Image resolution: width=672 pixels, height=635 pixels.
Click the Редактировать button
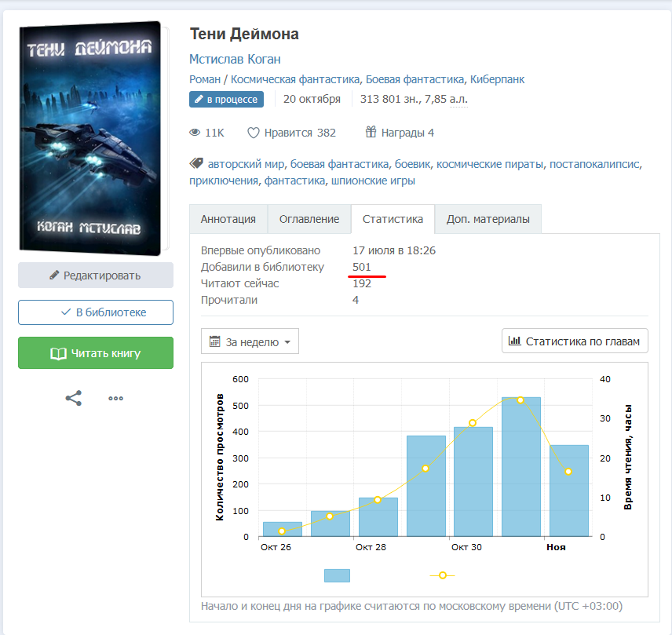[x=96, y=276]
